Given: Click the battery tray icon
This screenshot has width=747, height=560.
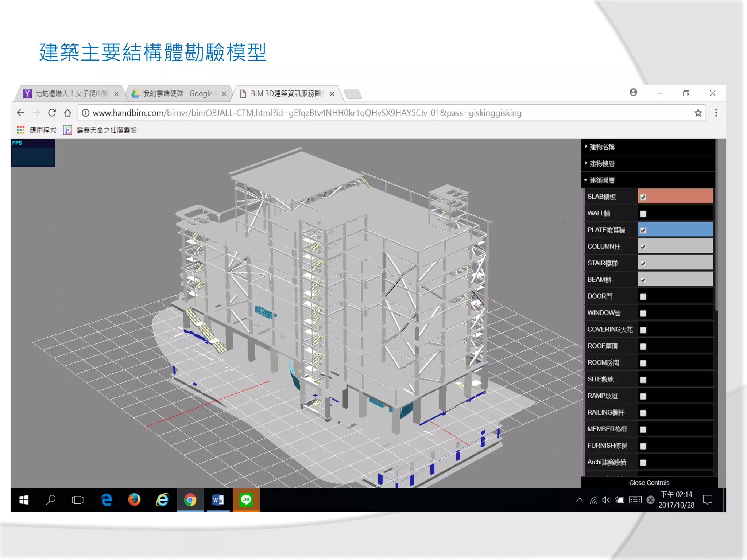Looking at the screenshot, I should click(x=620, y=500).
